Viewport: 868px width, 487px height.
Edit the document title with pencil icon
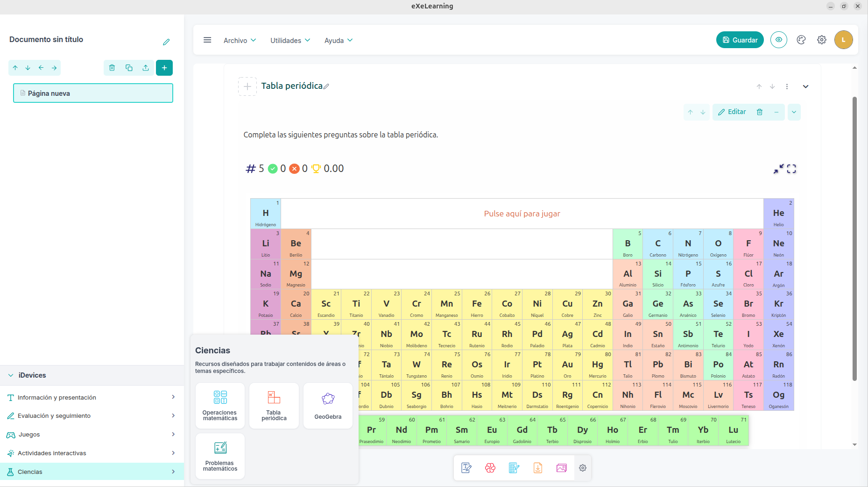coord(166,42)
